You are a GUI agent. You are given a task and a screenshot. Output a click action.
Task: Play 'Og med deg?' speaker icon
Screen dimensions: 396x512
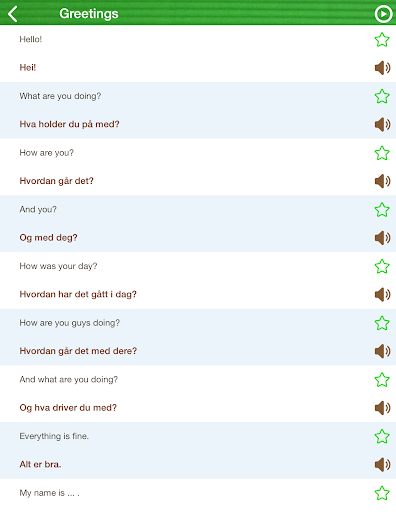[x=382, y=238]
